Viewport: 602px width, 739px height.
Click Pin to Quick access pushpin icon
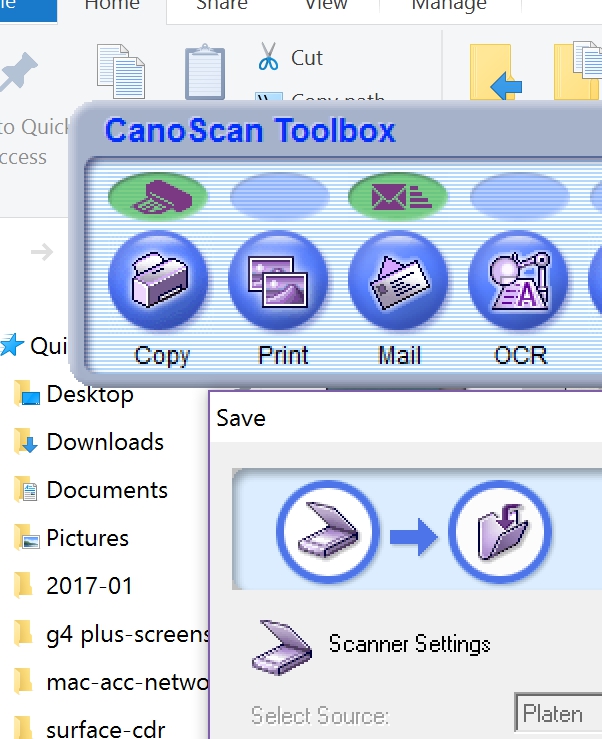18,72
